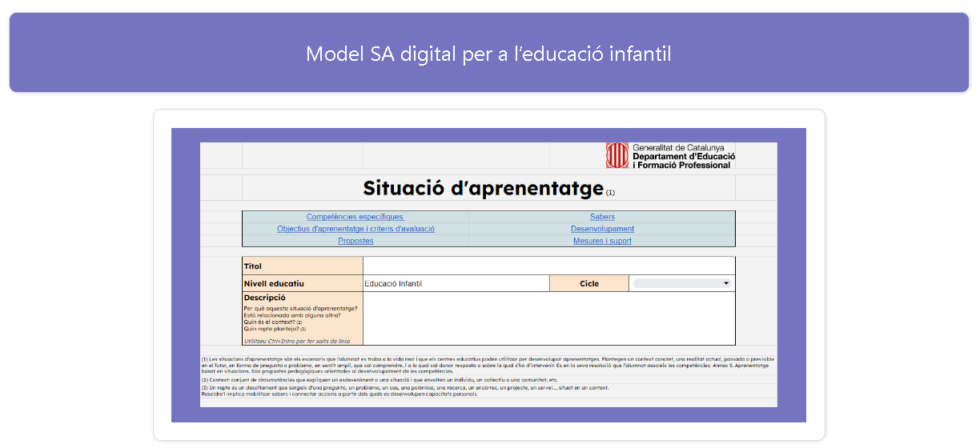Click the Generalitat de Catalunya striped shield logo

617,155
